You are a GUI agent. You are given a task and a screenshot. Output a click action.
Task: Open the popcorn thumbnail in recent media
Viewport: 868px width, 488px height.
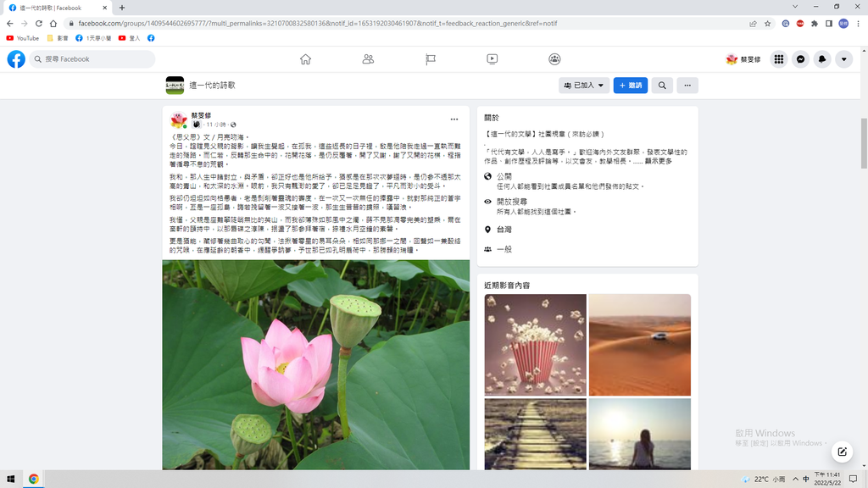(x=536, y=344)
